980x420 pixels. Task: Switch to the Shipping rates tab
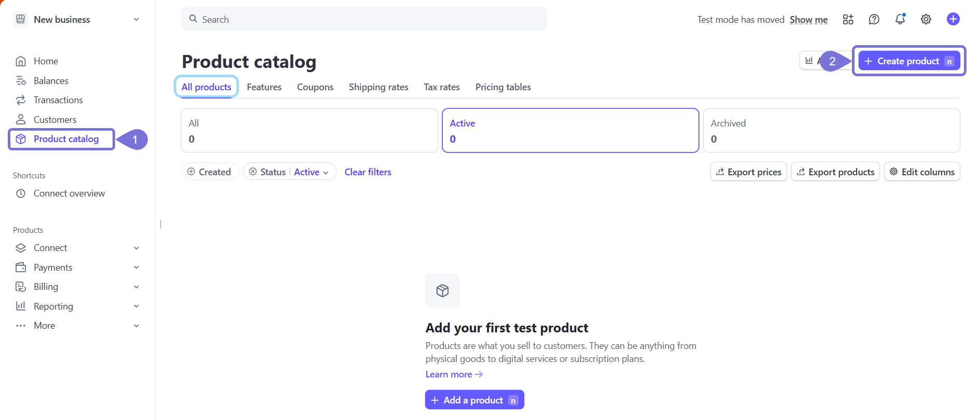[x=378, y=87]
